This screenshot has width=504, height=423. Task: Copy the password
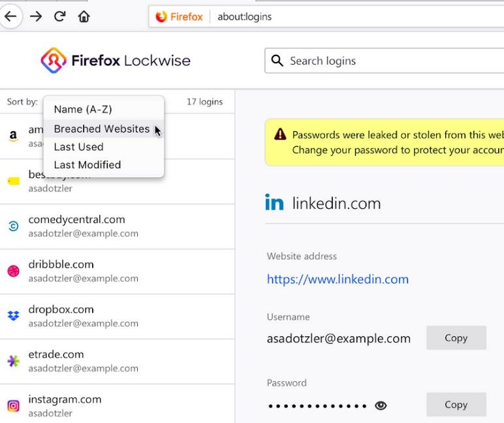click(456, 404)
